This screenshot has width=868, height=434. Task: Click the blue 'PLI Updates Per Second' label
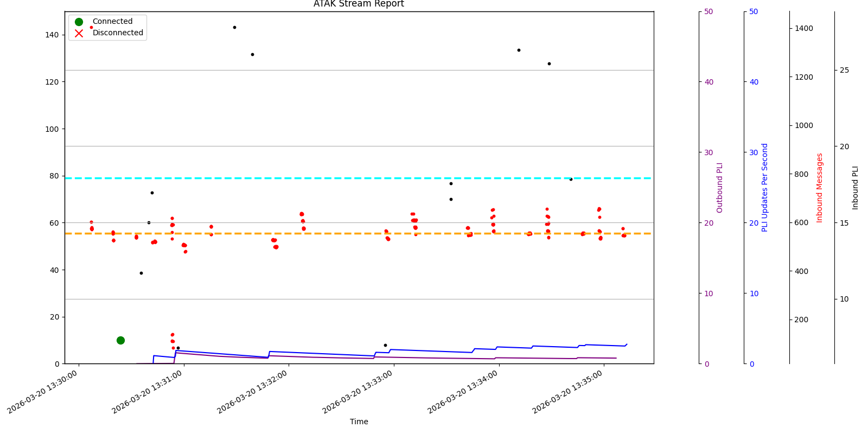tap(765, 187)
